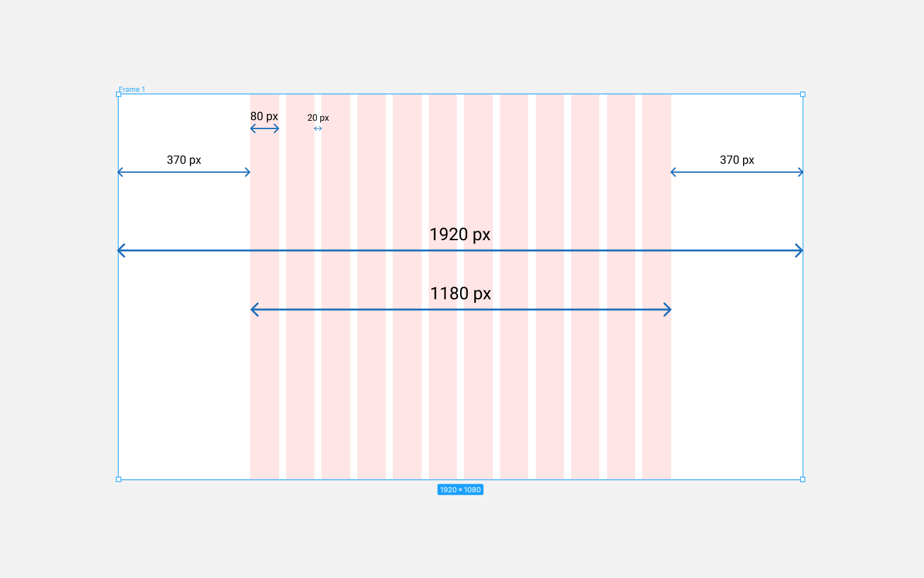The height and width of the screenshot is (578, 924).
Task: Click the 1920 × 1080 dimension badge
Action: coord(460,489)
